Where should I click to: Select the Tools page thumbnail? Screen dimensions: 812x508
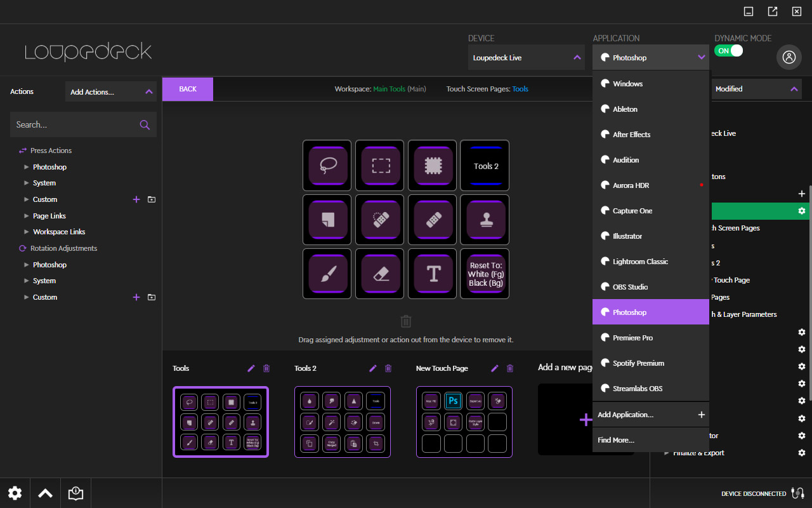pyautogui.click(x=221, y=422)
